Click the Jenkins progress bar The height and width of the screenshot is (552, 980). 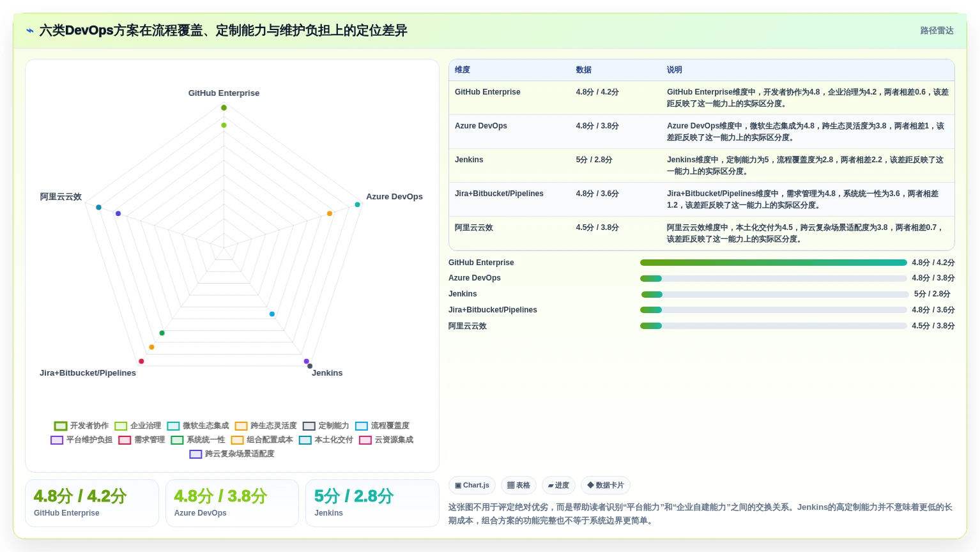[775, 295]
